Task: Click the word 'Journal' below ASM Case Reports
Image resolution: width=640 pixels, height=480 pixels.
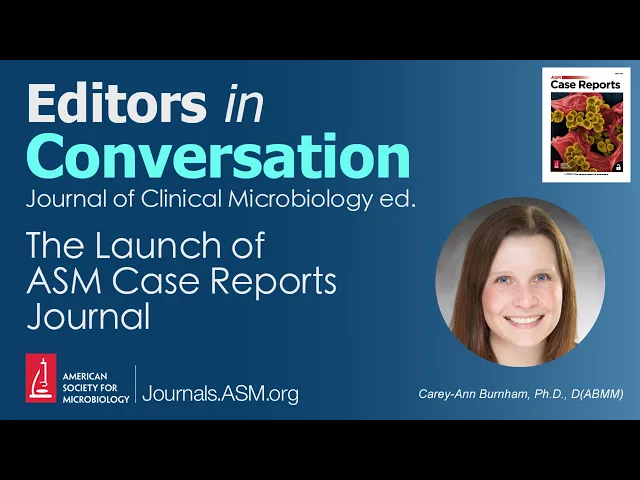Action: [x=89, y=316]
